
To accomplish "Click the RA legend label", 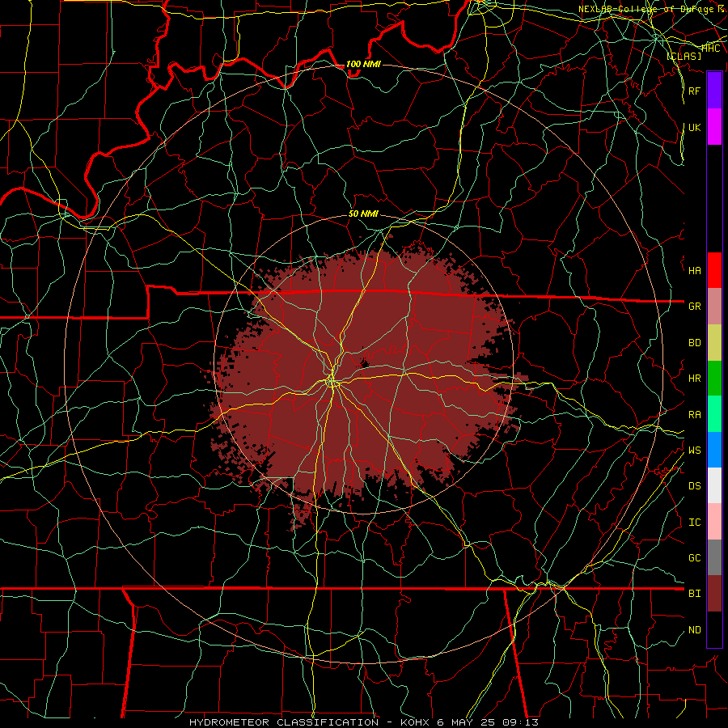I will click(x=695, y=415).
